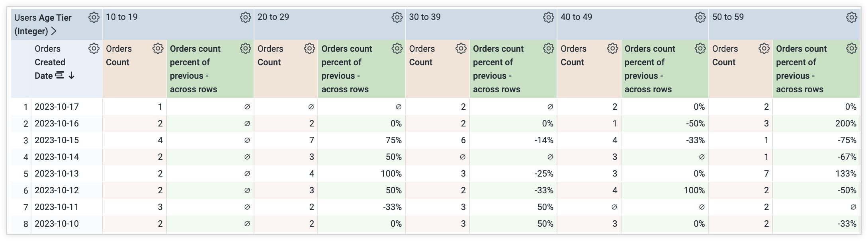Click the gear on the first Orders Count column
868x241 pixels.
click(x=158, y=49)
